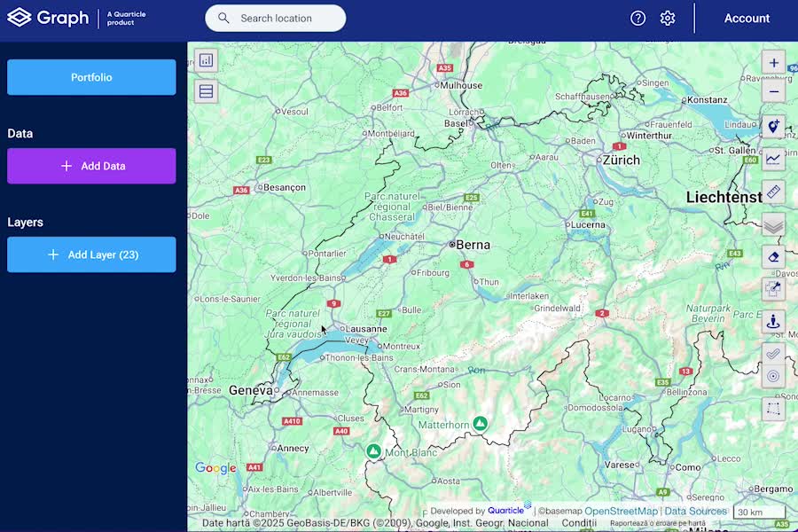Click the Domodossola town label
Screen dimensions: 798x532
tap(595, 408)
